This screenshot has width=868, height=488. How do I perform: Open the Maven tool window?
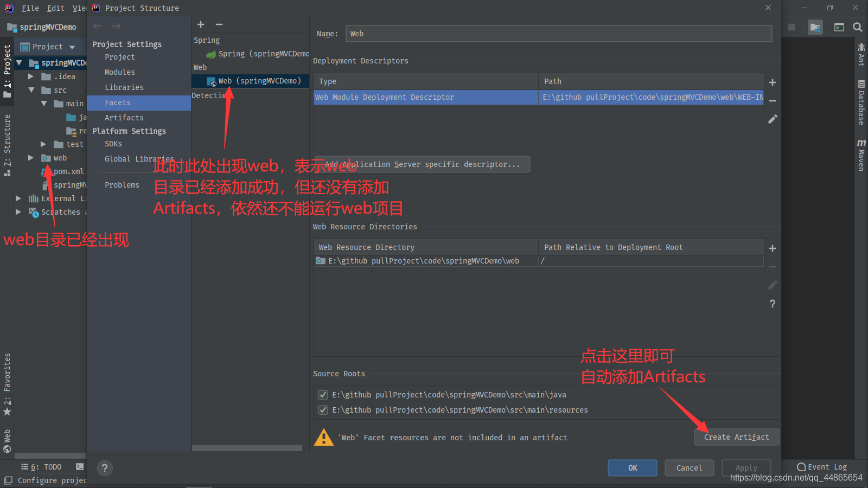(x=861, y=155)
